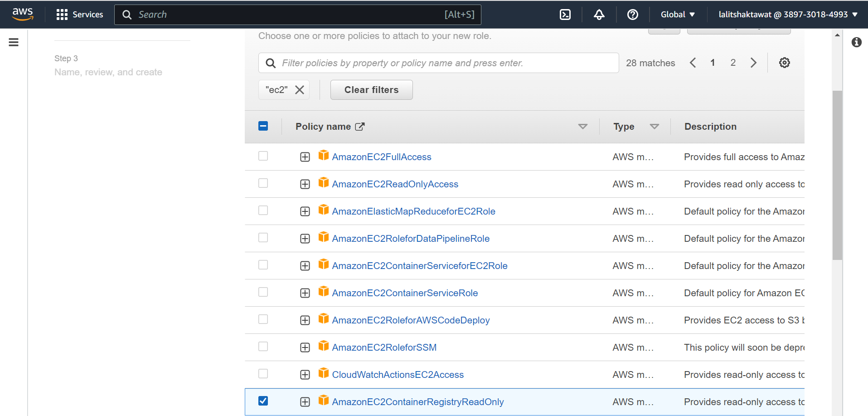Click the scrollbar up arrow
This screenshot has height=416, width=868.
(837, 35)
